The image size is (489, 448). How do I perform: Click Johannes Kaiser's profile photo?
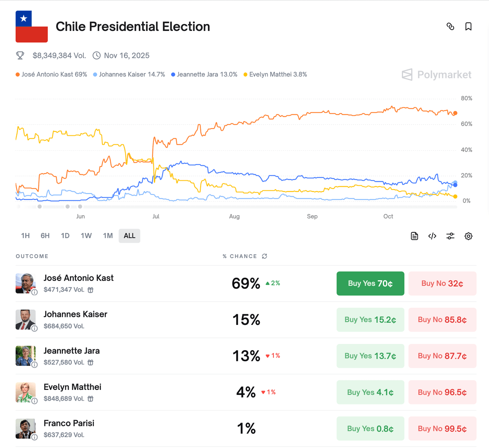[x=25, y=319]
